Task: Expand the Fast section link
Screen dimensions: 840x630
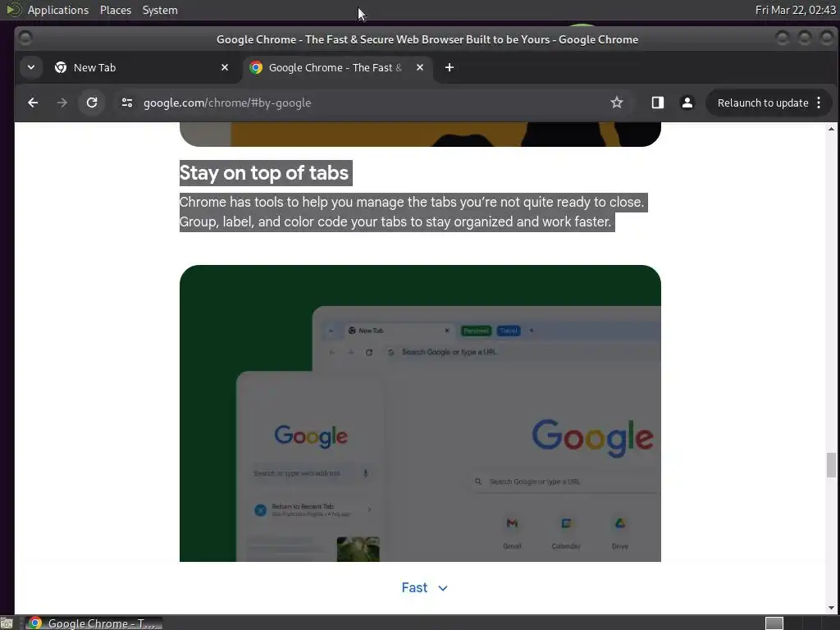Action: point(424,587)
